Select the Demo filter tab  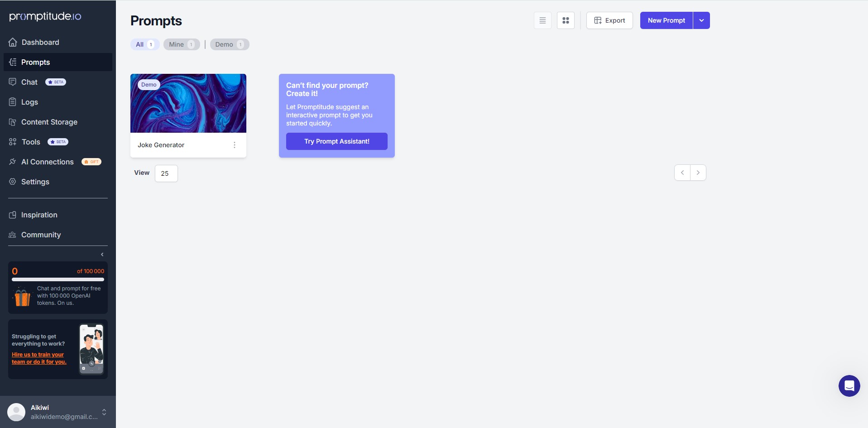coord(230,44)
